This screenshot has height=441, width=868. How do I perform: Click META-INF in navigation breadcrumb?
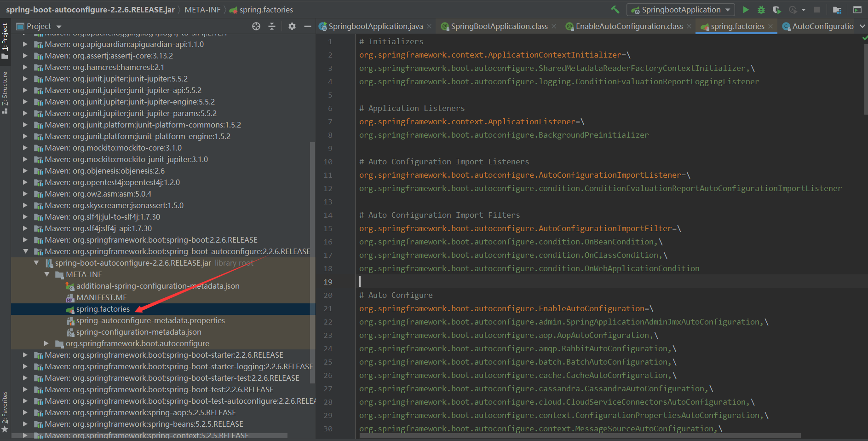click(202, 10)
